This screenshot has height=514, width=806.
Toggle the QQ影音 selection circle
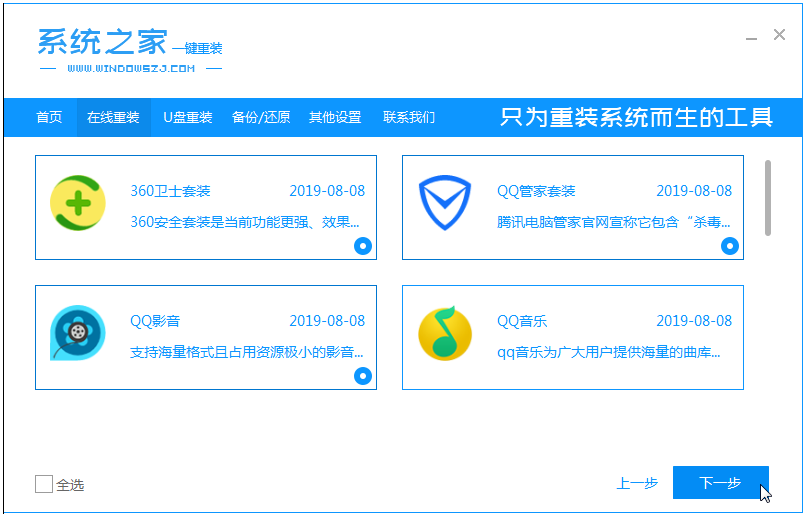363,376
